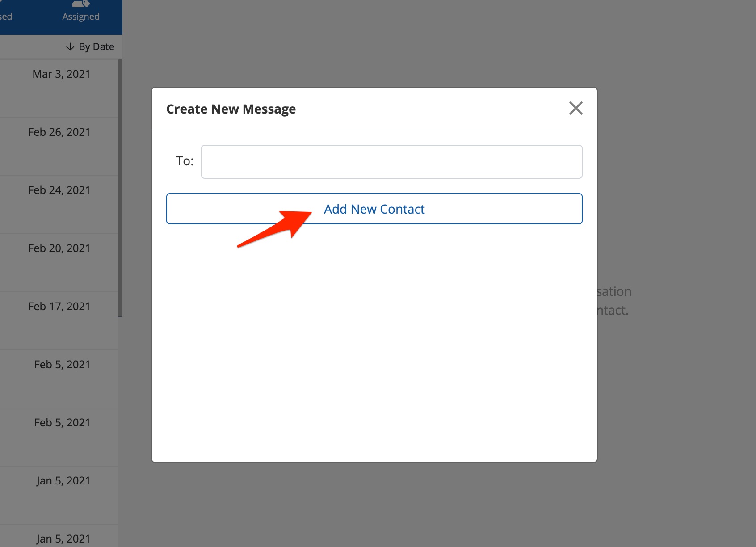Open the second Feb 5, 2021 conversation

click(62, 423)
